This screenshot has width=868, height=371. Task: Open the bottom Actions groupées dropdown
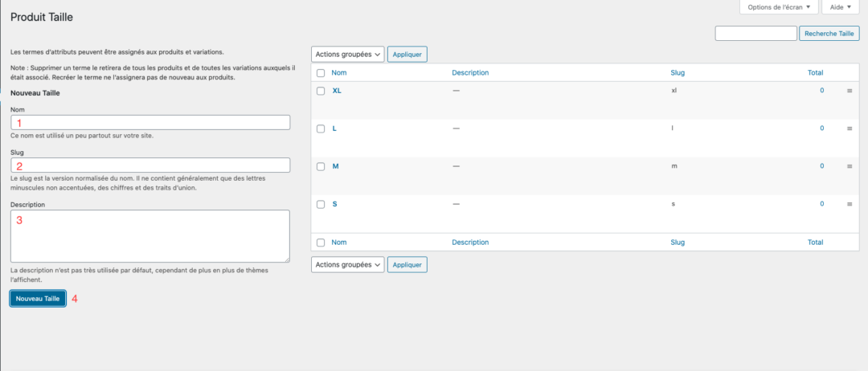click(348, 265)
